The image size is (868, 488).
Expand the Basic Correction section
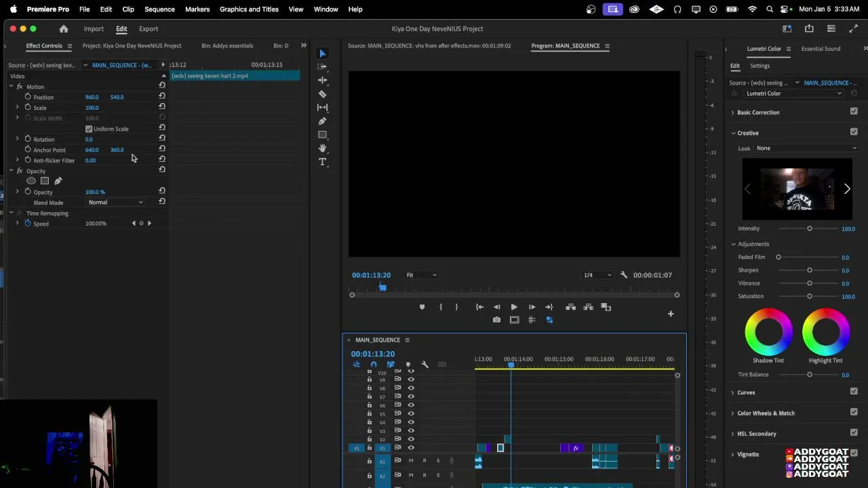(733, 113)
